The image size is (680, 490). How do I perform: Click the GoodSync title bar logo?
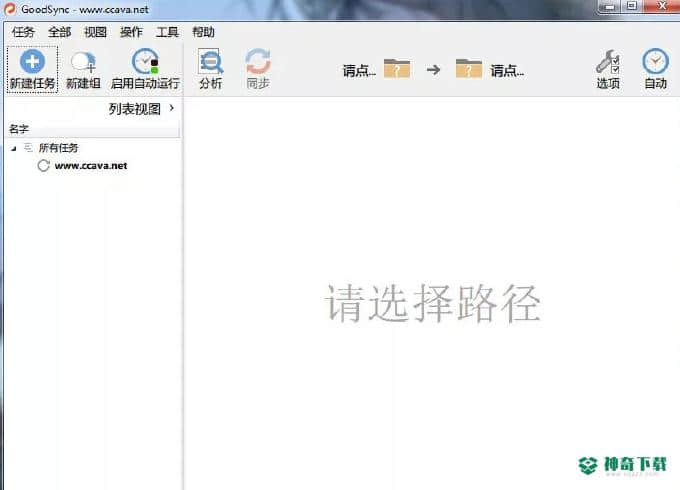10,9
